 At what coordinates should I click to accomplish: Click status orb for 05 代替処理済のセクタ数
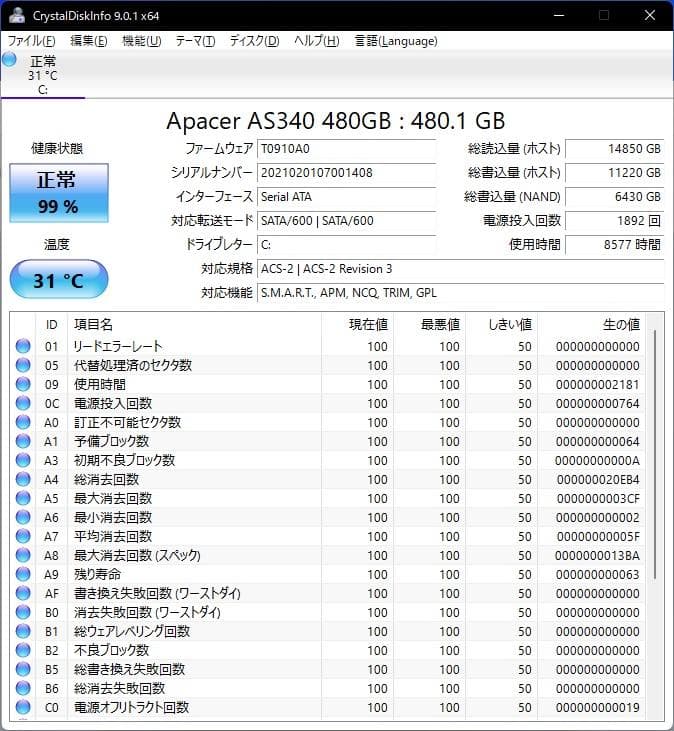click(23, 366)
